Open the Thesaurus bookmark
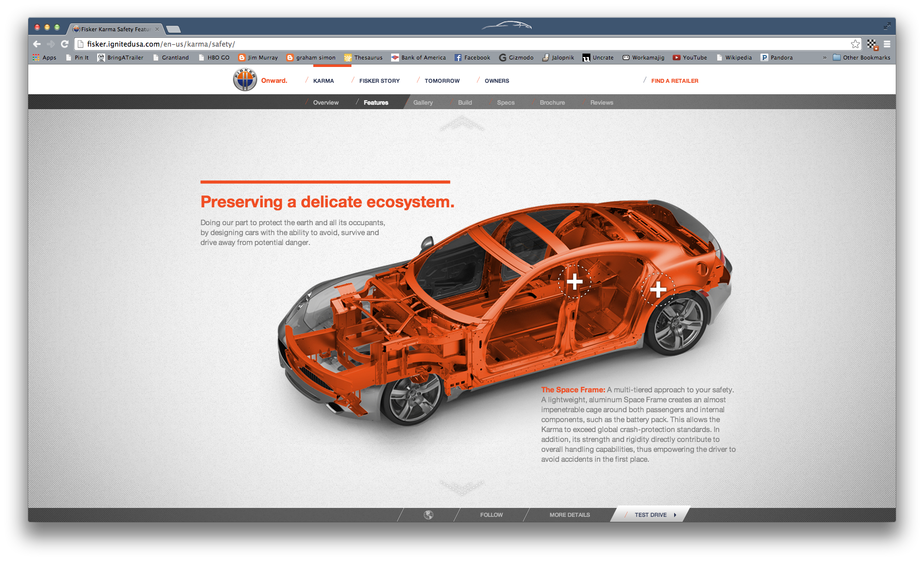The image size is (924, 561). [x=363, y=58]
